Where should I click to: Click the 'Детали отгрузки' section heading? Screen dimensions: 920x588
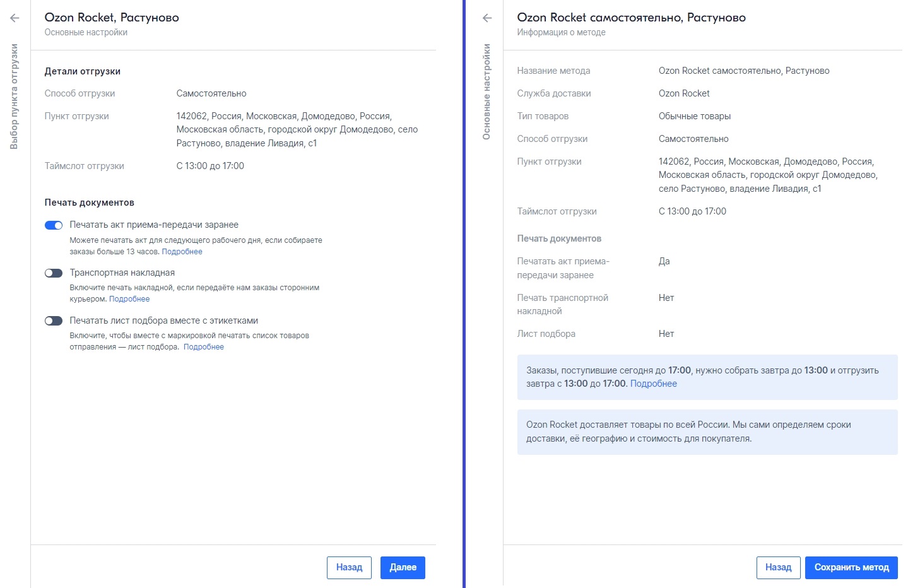[82, 71]
